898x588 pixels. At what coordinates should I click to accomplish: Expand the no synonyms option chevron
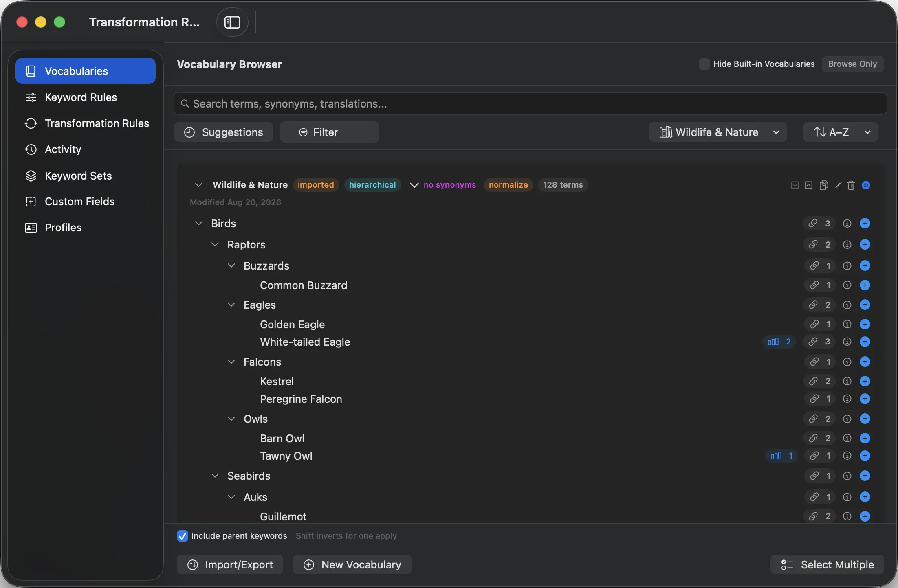[414, 185]
